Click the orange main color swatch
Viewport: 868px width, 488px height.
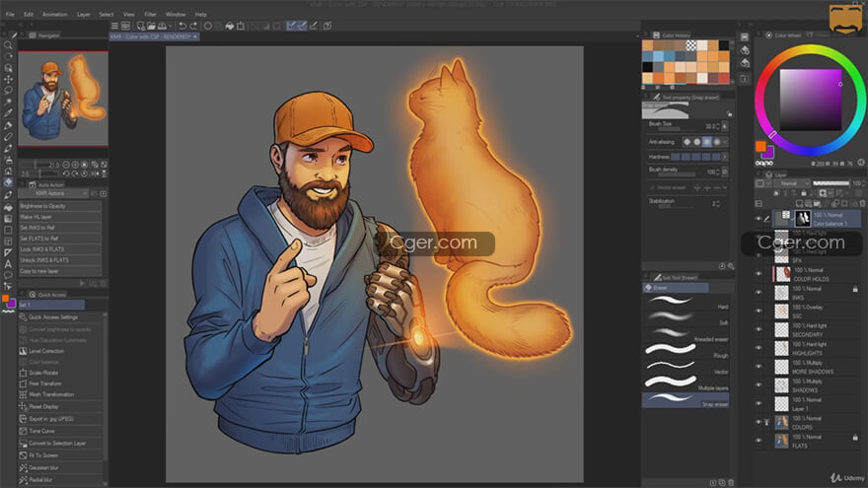point(760,146)
